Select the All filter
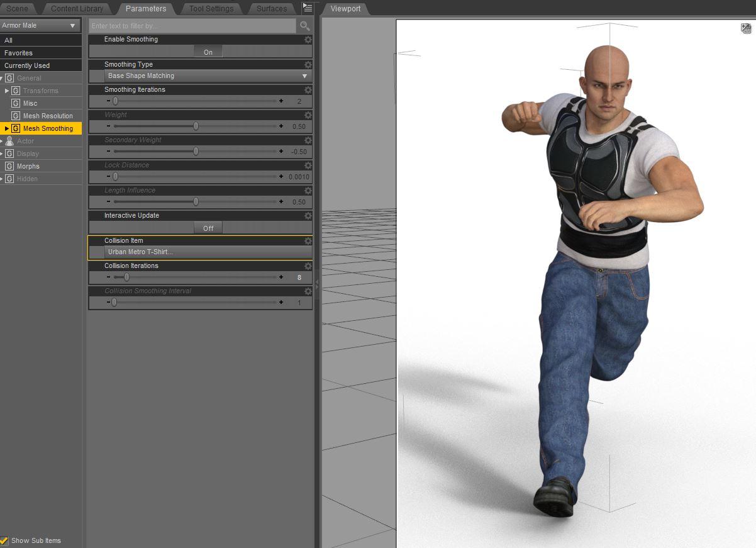This screenshot has height=548, width=756. coord(41,40)
